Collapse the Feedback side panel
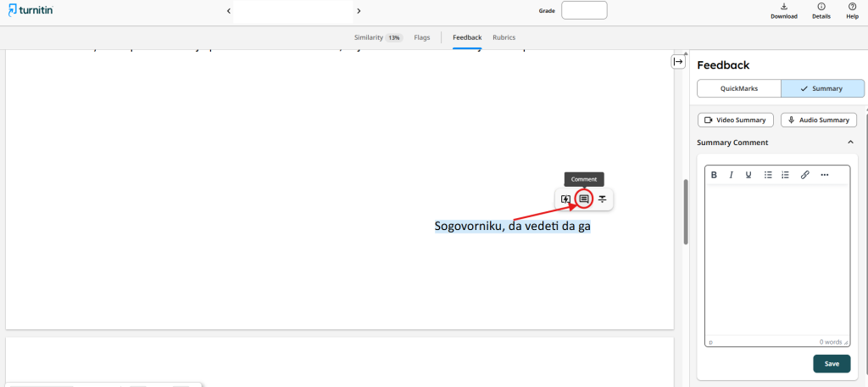The width and height of the screenshot is (868, 387). coord(678,62)
